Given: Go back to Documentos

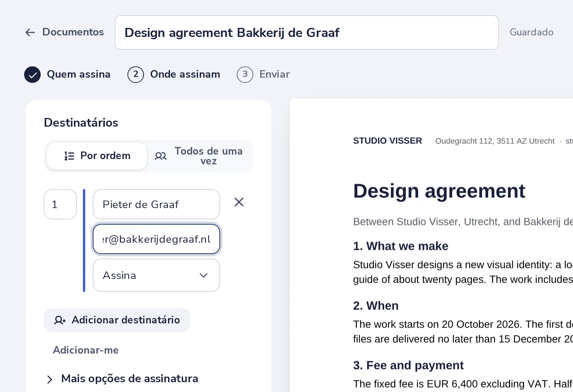Looking at the screenshot, I should coord(64,32).
